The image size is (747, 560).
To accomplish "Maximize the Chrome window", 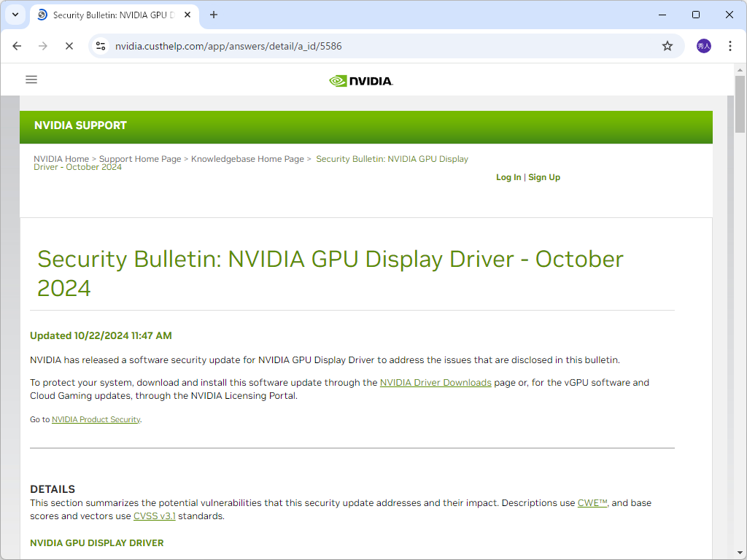I will tap(695, 15).
